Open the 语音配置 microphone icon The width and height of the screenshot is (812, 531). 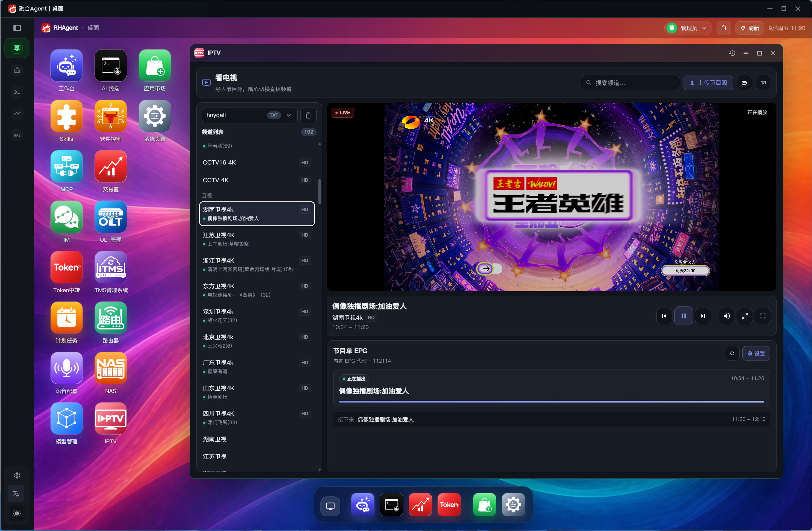point(66,368)
